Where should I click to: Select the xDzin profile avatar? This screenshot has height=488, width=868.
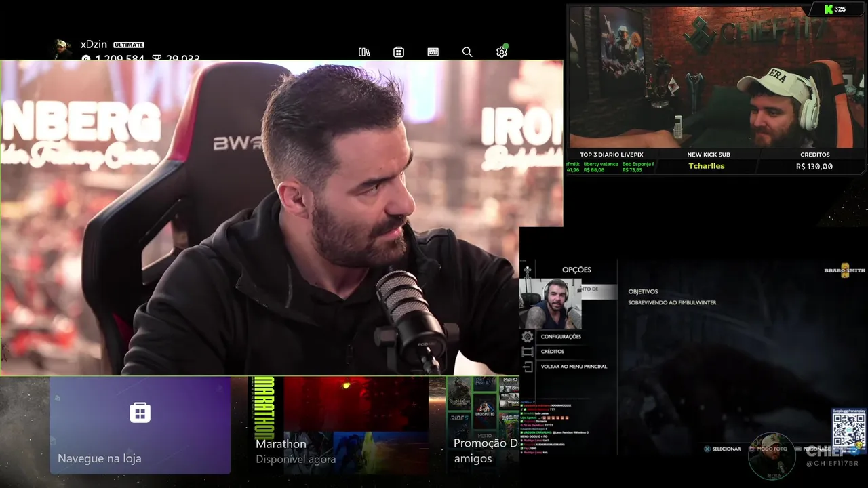tap(63, 49)
